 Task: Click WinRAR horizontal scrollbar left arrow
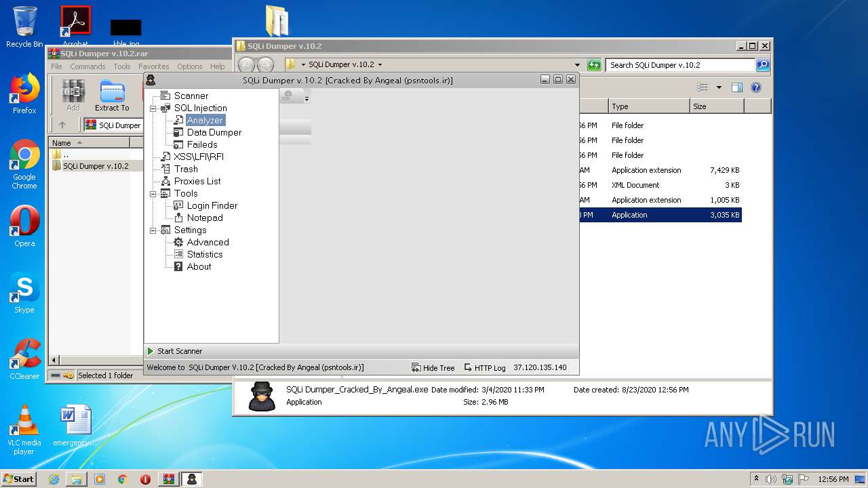point(55,360)
